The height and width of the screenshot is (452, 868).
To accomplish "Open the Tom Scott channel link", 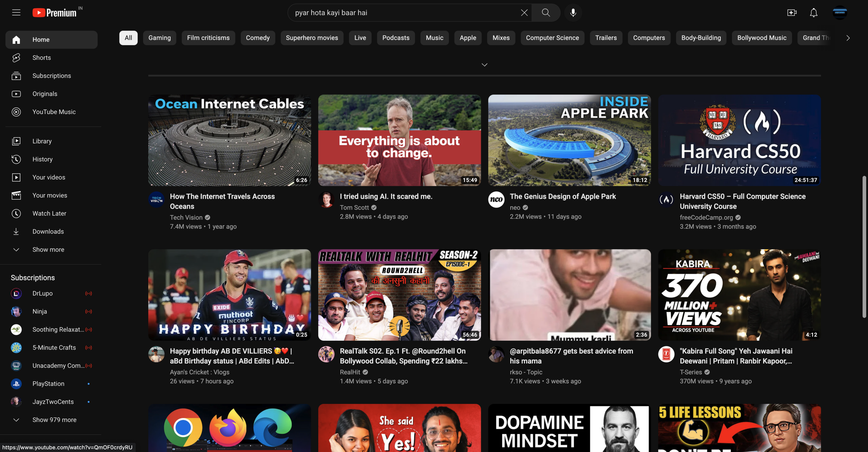I will click(354, 207).
